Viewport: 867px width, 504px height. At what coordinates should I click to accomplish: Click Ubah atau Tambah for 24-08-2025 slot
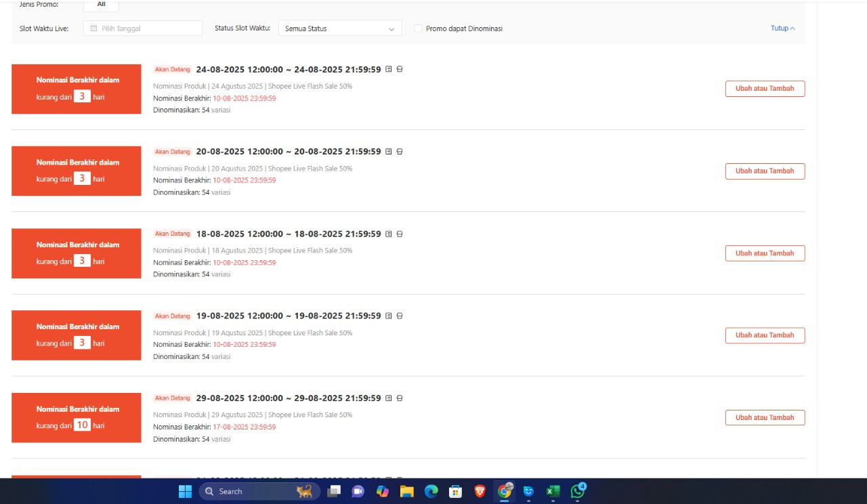765,89
